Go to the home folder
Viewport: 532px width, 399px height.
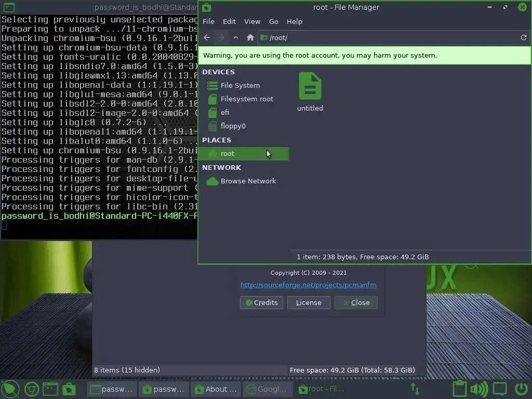250,37
